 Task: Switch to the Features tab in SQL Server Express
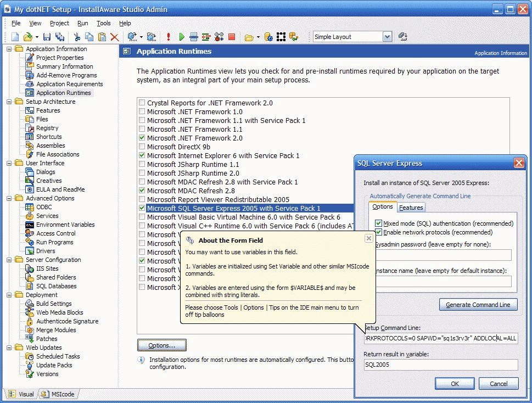[x=411, y=208]
